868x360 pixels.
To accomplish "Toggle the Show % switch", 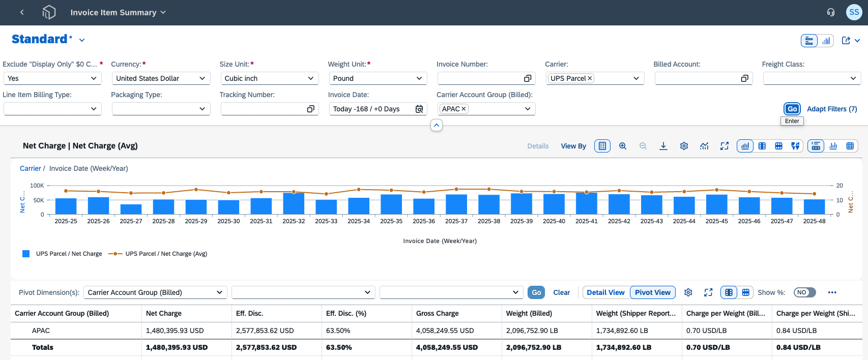I will click(x=805, y=292).
